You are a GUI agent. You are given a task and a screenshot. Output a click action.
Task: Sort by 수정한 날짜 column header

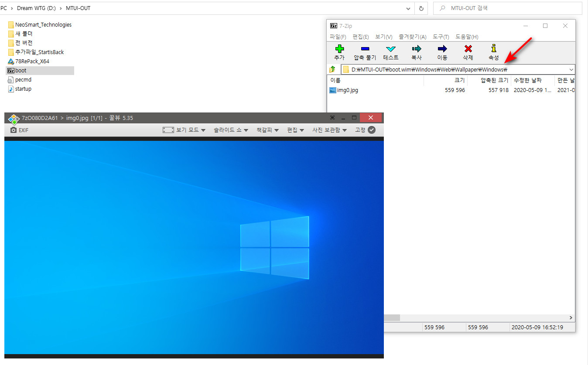coord(533,80)
